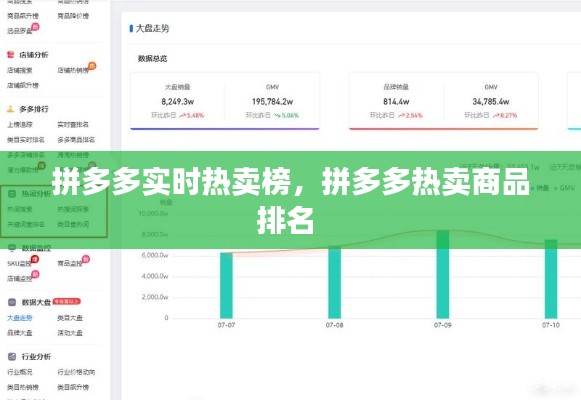Click the 大盘走势 page title
This screenshot has width=581, height=400.
[152, 28]
